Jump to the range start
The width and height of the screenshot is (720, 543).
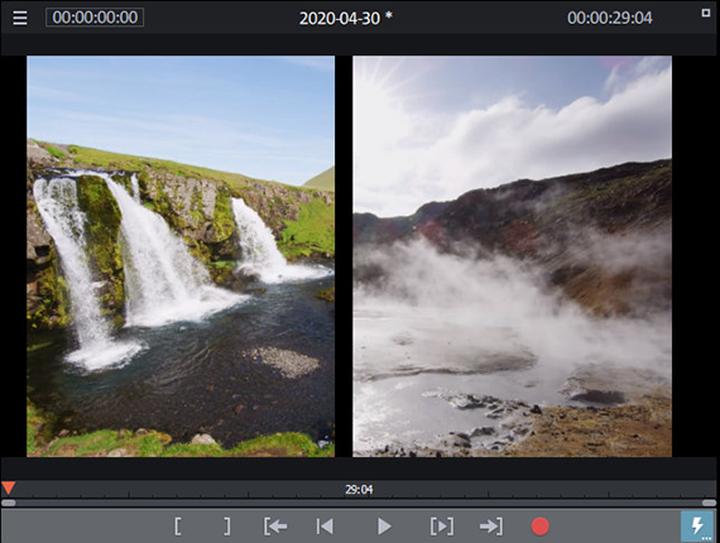pos(276,526)
